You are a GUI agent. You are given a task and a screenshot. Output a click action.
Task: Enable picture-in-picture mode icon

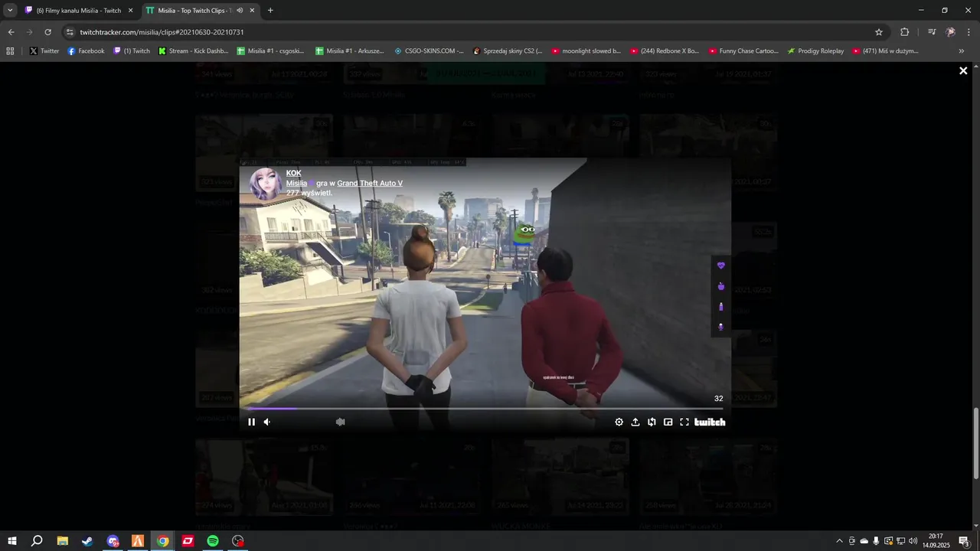click(668, 422)
